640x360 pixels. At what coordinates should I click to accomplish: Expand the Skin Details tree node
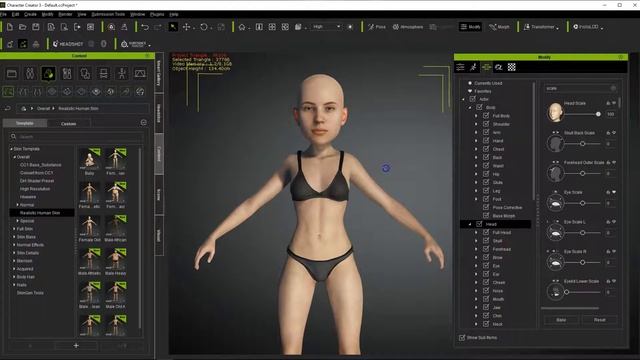pyautogui.click(x=14, y=253)
